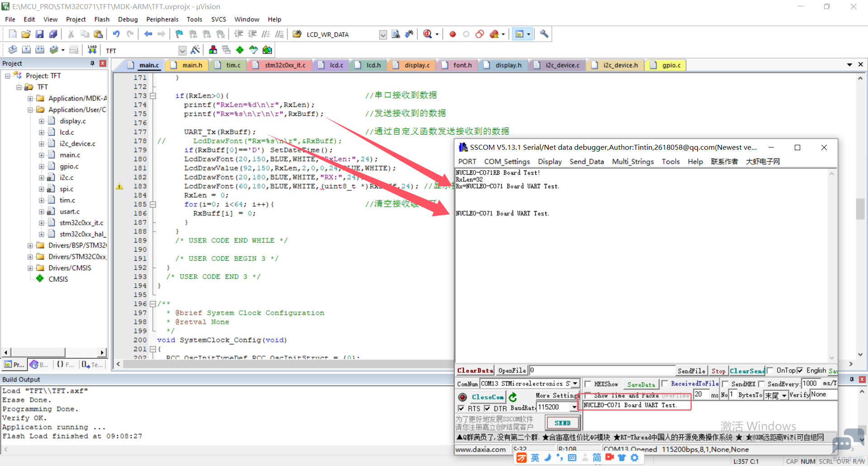Click the New file icon in toolbar

click(13, 34)
